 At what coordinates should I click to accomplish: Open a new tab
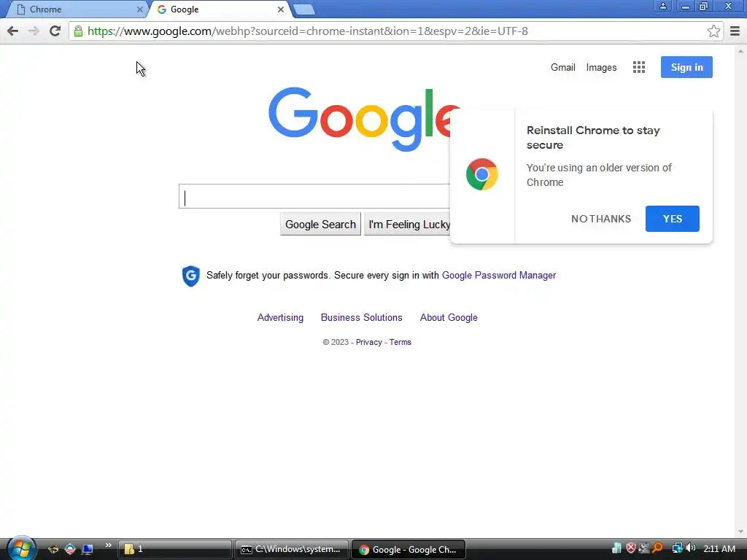[x=303, y=9]
